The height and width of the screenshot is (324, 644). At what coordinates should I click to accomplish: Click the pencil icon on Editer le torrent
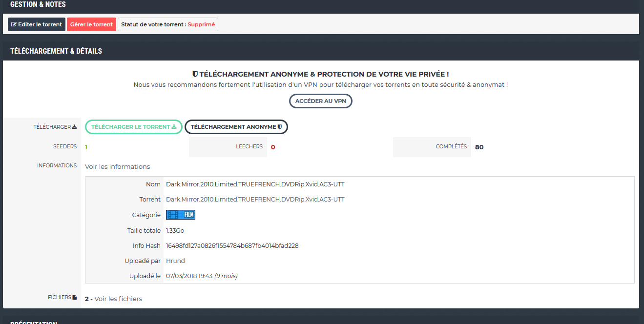click(14, 24)
